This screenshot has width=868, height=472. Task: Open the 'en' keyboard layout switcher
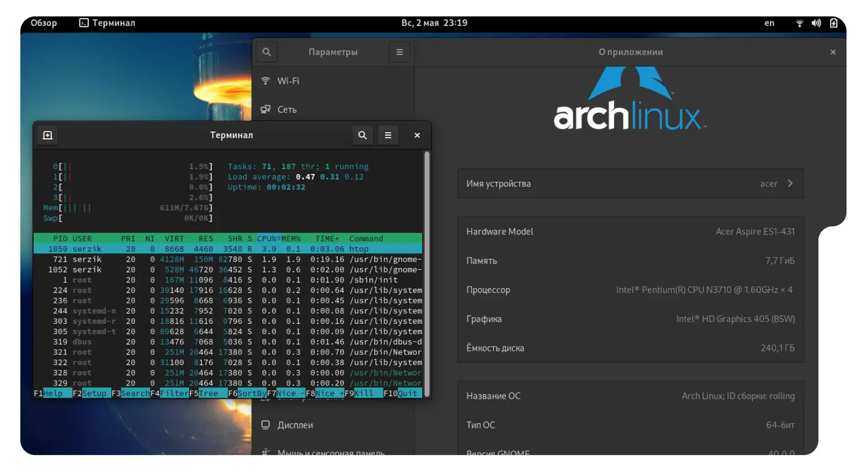click(769, 23)
